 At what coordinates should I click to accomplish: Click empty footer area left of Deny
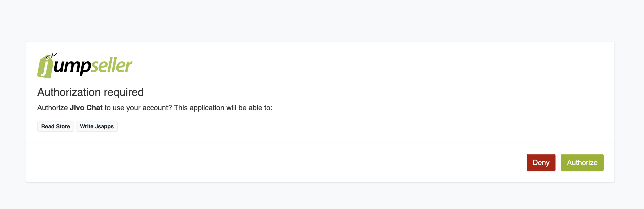click(x=275, y=163)
